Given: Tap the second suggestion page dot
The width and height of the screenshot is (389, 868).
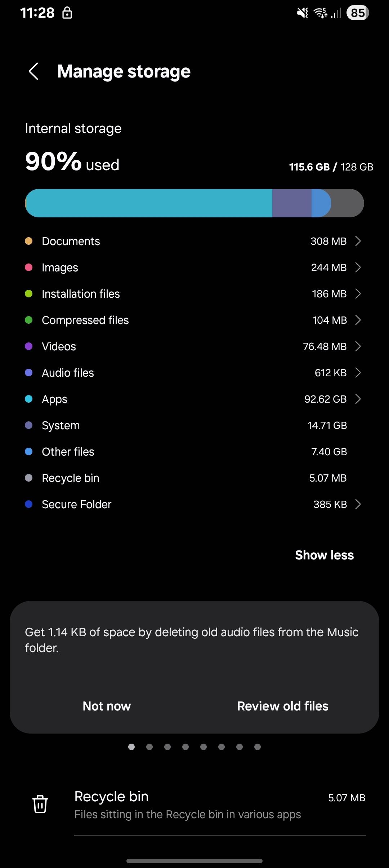Looking at the screenshot, I should pyautogui.click(x=149, y=747).
